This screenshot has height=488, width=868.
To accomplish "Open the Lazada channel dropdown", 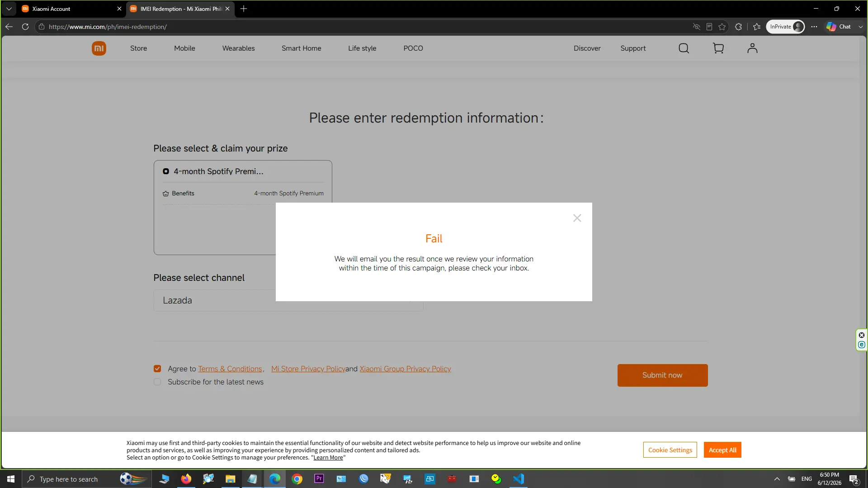I will [288, 300].
